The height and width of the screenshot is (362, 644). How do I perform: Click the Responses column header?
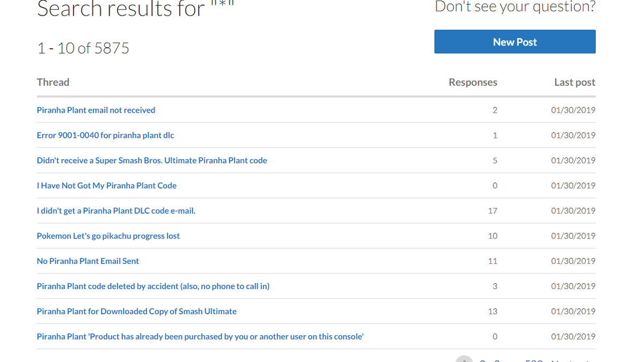coord(473,82)
